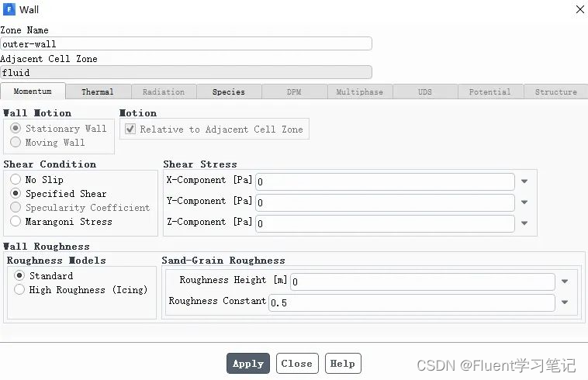
Task: Switch to the Thermal tab
Action: (x=98, y=92)
